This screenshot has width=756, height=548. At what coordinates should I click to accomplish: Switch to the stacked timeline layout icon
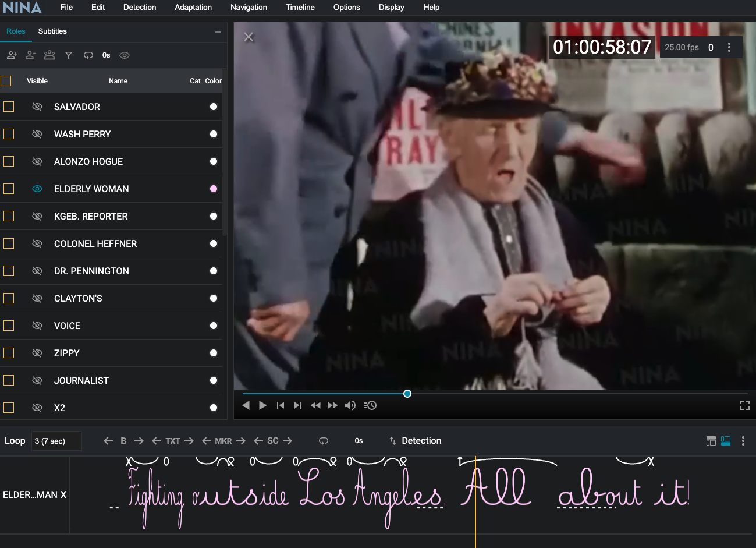[711, 441]
